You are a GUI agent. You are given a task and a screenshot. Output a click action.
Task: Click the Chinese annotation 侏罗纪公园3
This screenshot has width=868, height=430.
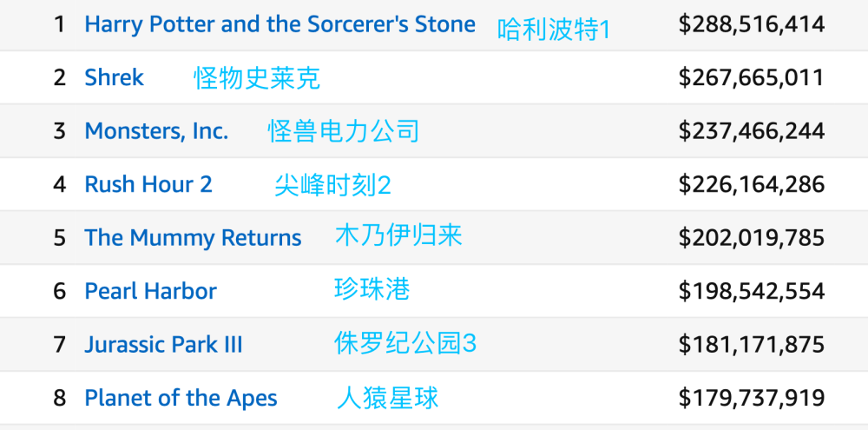405,343
